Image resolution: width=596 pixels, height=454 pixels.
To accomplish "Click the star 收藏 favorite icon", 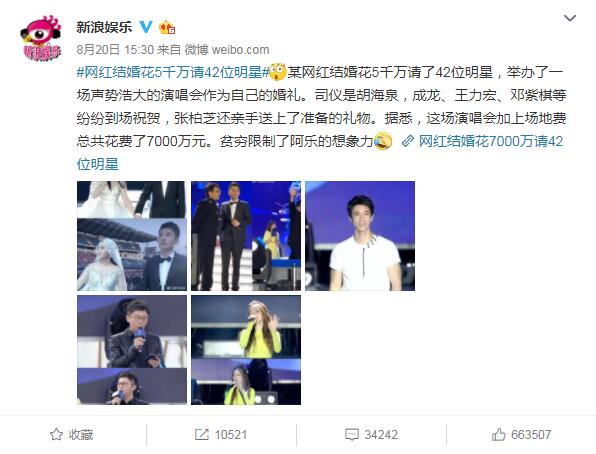I will pyautogui.click(x=56, y=435).
